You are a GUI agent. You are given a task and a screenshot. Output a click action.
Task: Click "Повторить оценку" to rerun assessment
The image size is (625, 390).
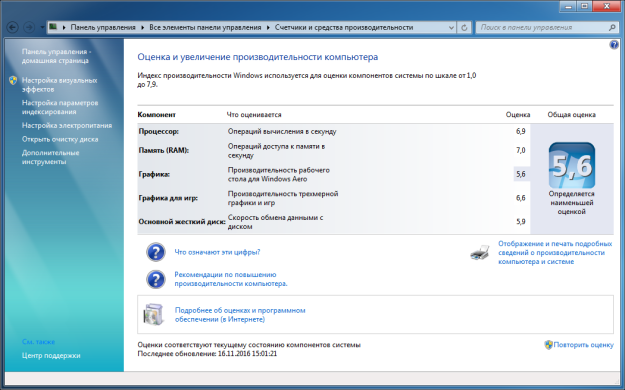[583, 345]
